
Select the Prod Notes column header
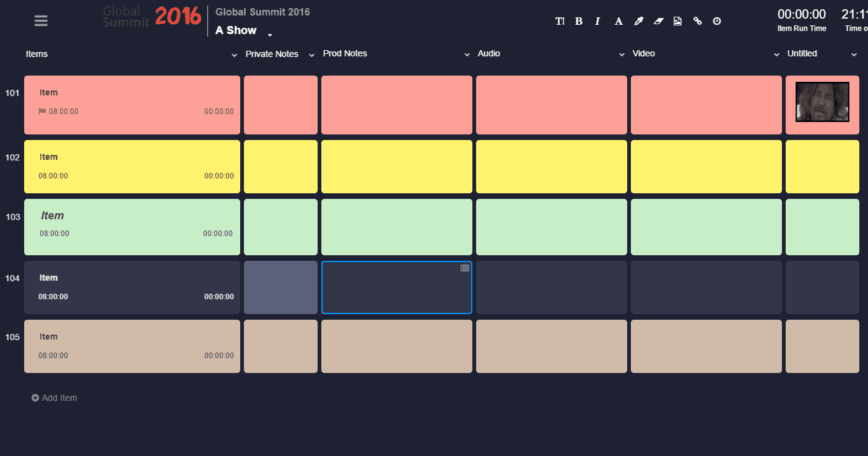coord(345,53)
